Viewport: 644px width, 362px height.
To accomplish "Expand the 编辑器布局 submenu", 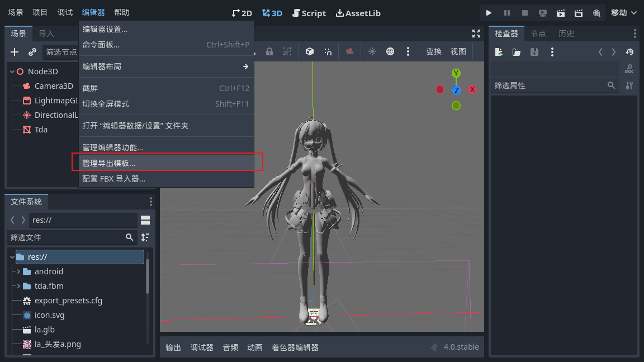I will [167, 66].
